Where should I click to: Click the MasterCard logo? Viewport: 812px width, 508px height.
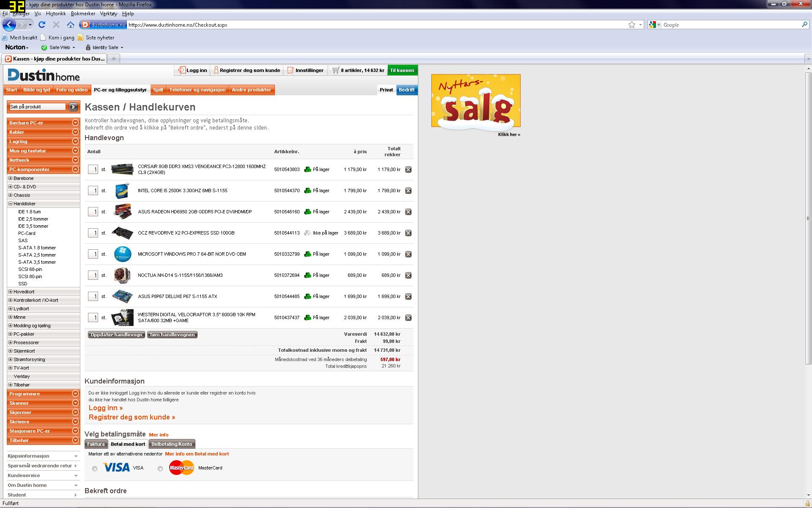[x=181, y=468]
